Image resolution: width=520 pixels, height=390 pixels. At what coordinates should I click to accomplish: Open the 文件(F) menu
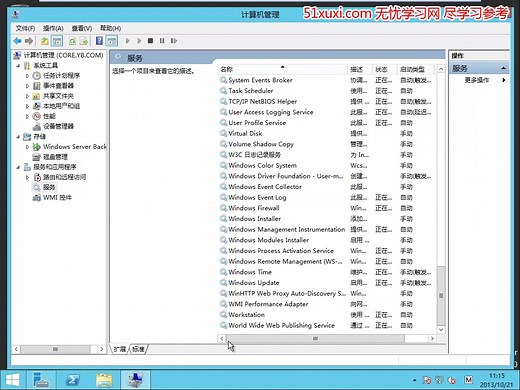coord(25,28)
